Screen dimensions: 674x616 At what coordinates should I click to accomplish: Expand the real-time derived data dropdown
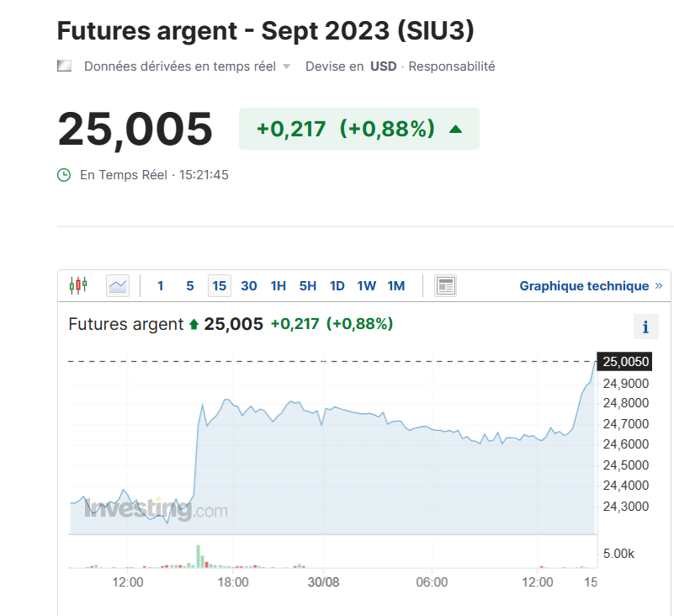[x=286, y=66]
